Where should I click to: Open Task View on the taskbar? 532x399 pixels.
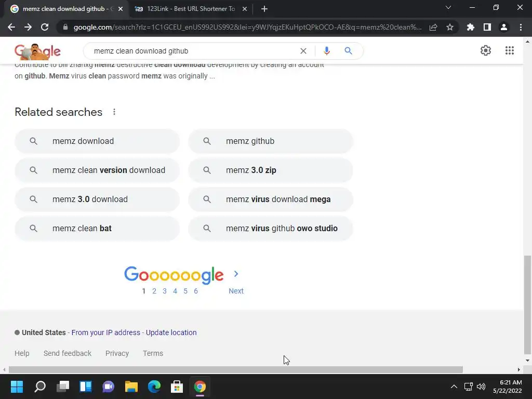pos(63,387)
